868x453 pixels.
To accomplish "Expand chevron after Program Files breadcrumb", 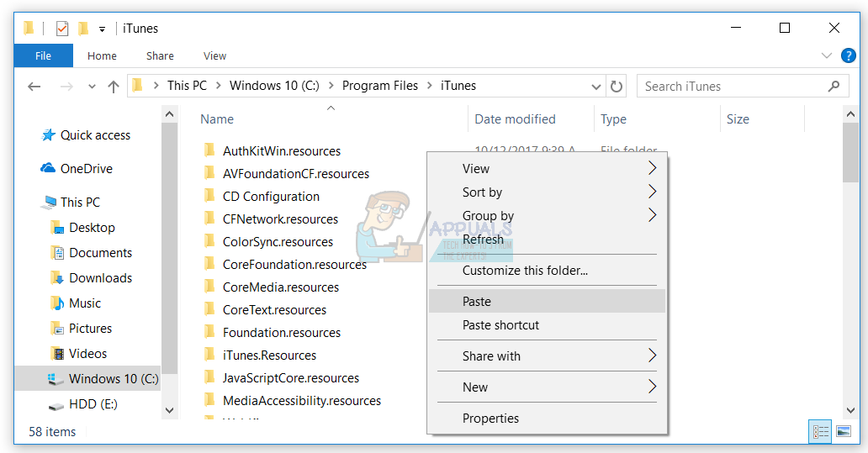I will click(430, 86).
